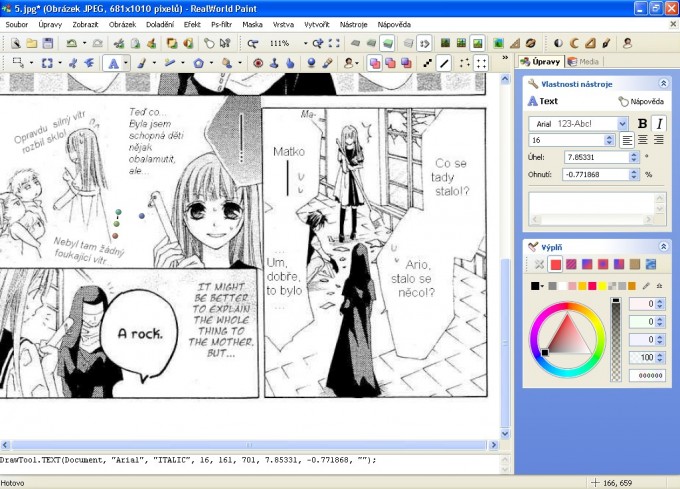Image resolution: width=680 pixels, height=489 pixels.
Task: Collapse the Výplň panel
Action: point(663,247)
